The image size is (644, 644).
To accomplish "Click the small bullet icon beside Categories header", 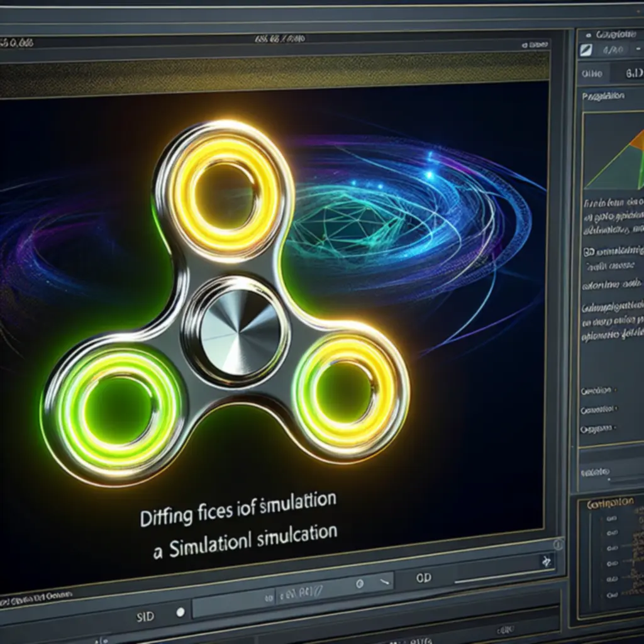I will tap(588, 35).
